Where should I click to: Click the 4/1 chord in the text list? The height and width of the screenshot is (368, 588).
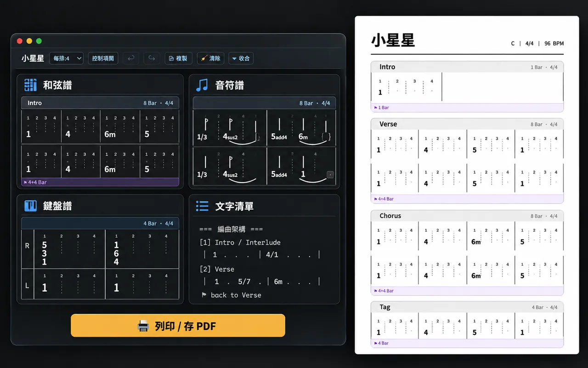click(272, 255)
